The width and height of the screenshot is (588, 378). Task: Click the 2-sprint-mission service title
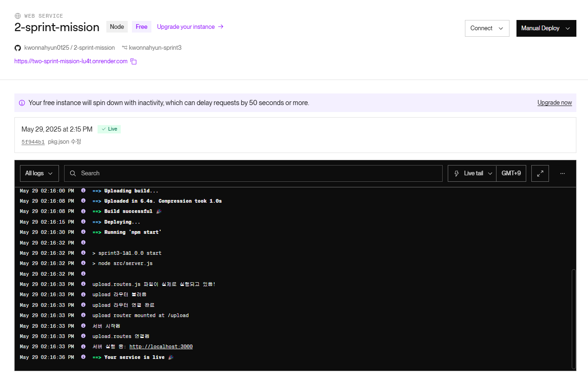[x=57, y=27]
